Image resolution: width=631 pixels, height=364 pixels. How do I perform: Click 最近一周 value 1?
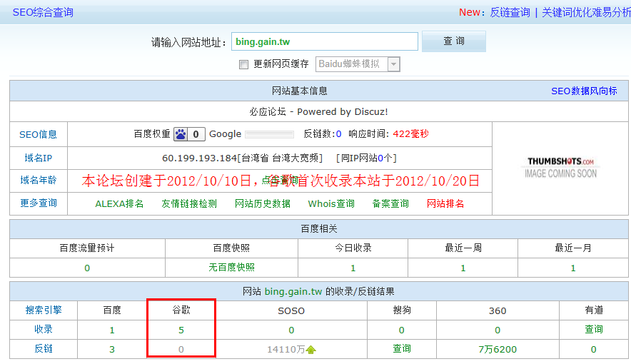463,268
